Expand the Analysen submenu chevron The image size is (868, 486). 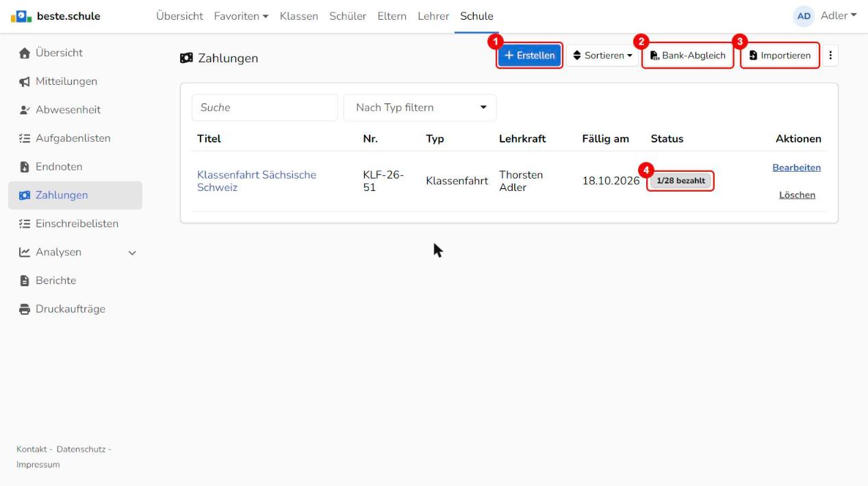(x=132, y=253)
